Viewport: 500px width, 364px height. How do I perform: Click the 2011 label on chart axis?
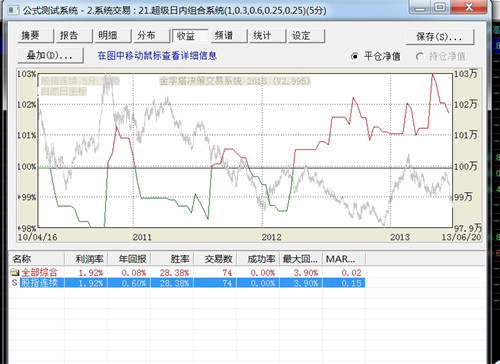coord(142,237)
